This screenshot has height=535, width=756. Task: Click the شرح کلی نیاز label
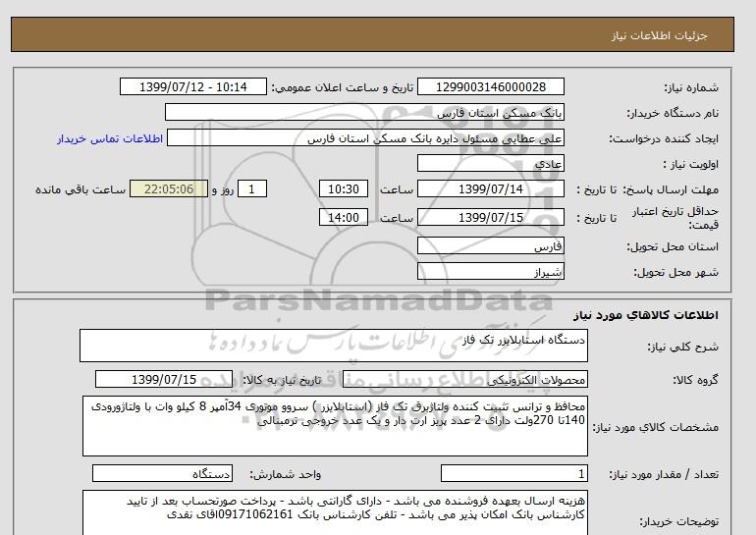point(682,347)
